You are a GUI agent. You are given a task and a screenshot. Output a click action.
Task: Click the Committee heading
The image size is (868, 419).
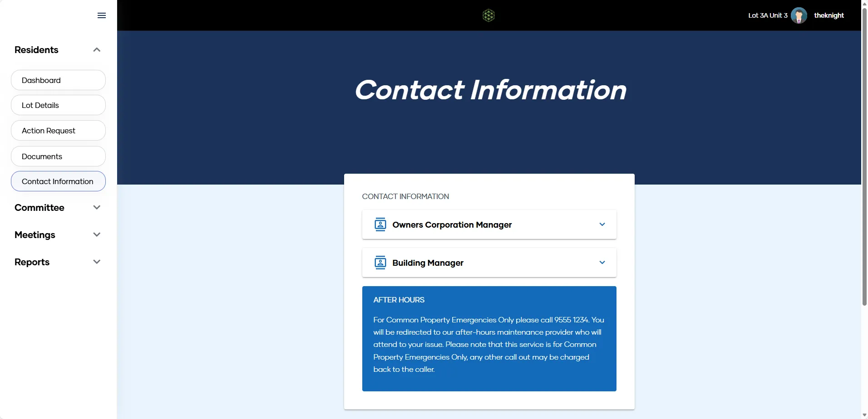[39, 208]
